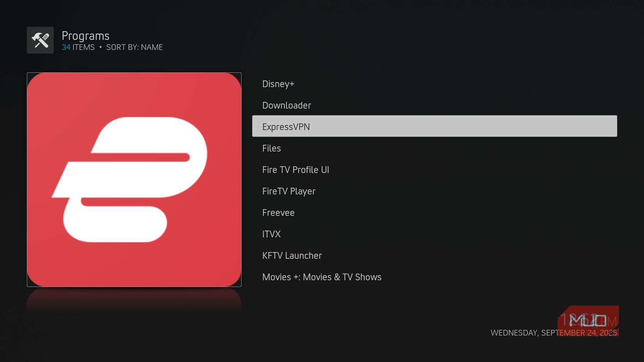Open the Freevee app

(x=278, y=212)
